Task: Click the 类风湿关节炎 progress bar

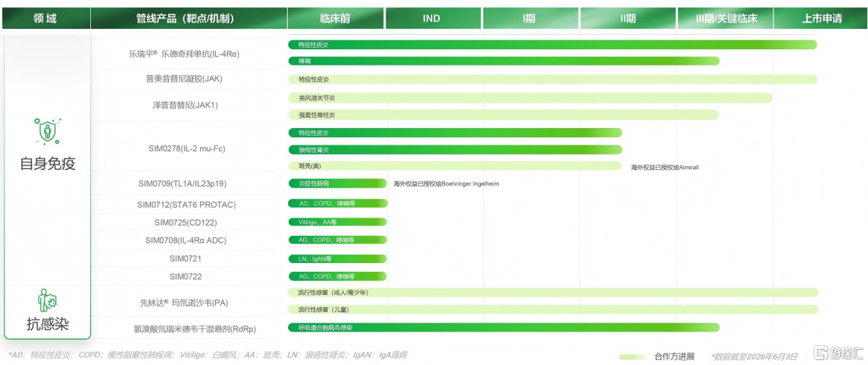Action: pos(530,98)
